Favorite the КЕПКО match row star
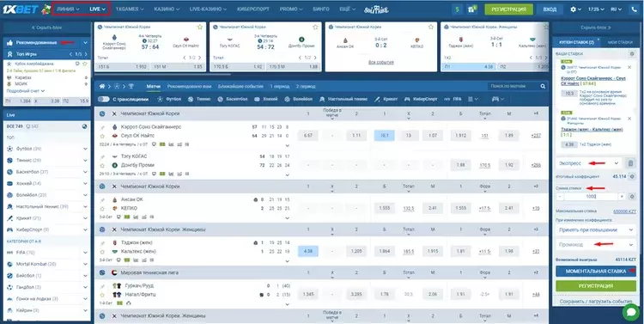644x324 pixels. click(103, 209)
